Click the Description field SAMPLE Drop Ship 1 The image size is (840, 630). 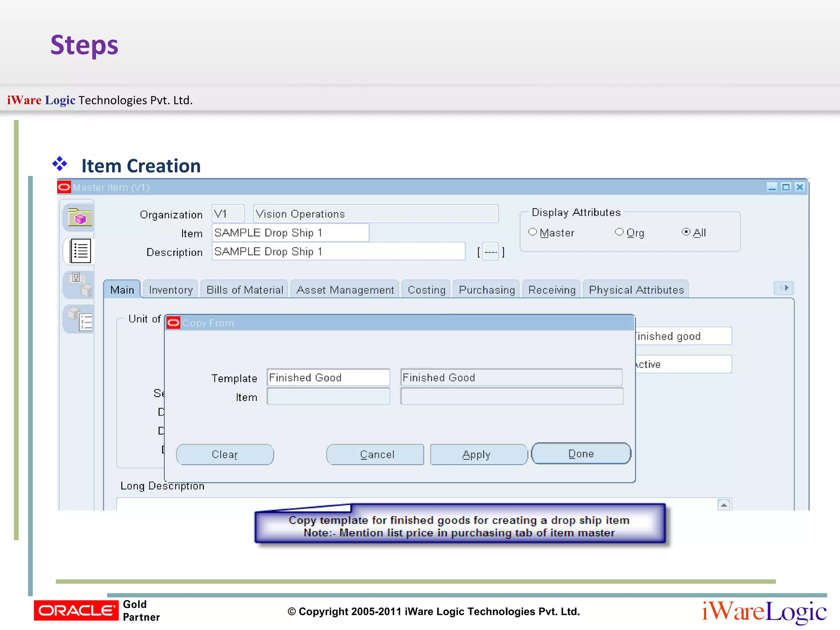(338, 251)
